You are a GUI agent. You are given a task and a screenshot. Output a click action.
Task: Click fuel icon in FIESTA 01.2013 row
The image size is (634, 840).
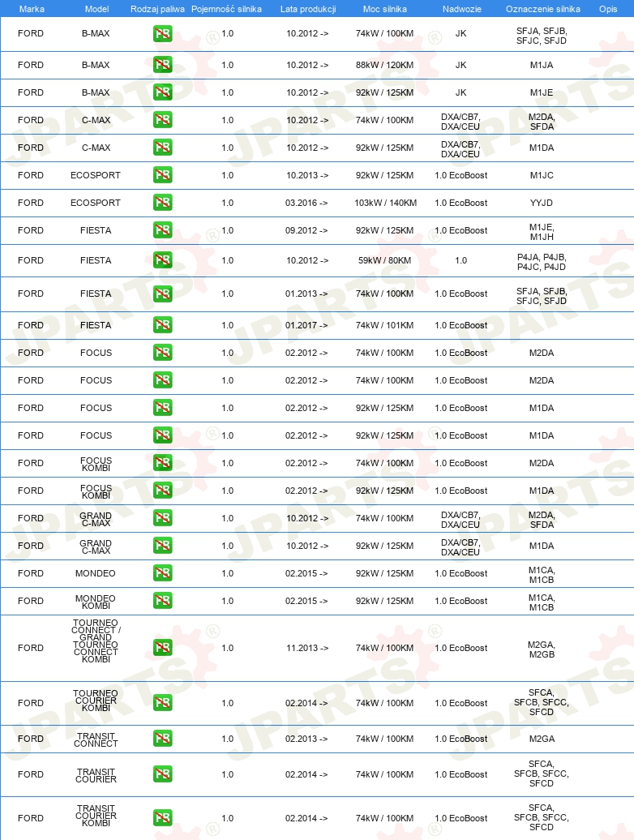(x=163, y=294)
